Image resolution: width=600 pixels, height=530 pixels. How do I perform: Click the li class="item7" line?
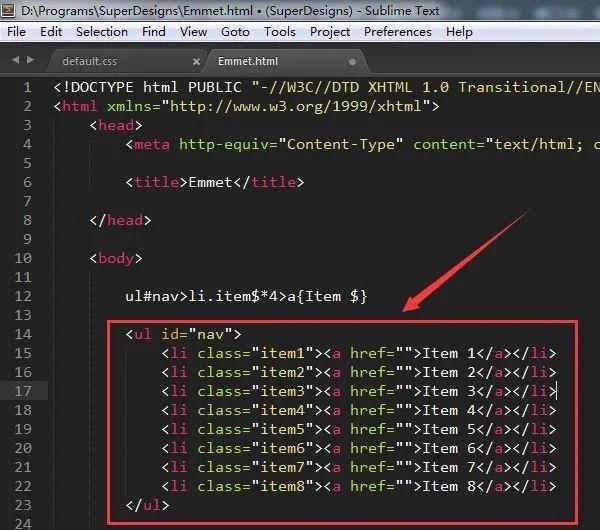point(359,467)
